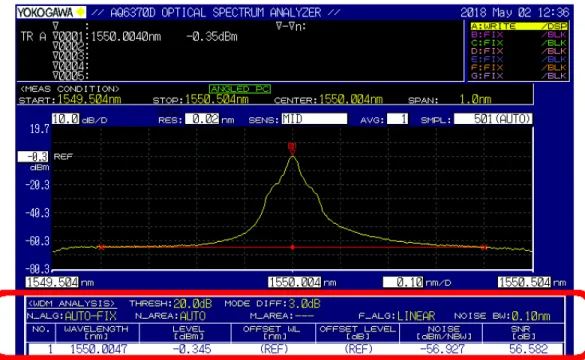
Task: Click noise cell -56.927
Action: 442,349
